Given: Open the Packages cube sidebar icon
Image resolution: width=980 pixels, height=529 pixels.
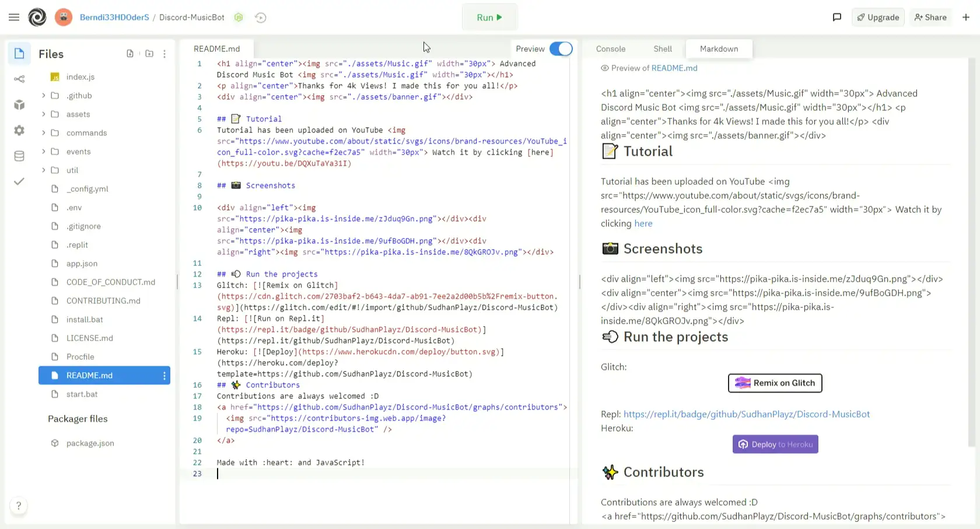Looking at the screenshot, I should (19, 105).
